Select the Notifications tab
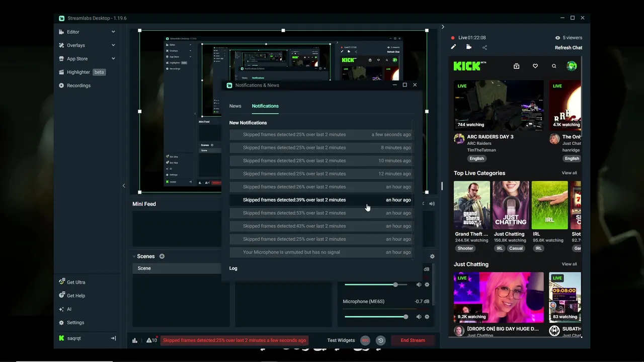This screenshot has height=362, width=644. click(x=265, y=106)
